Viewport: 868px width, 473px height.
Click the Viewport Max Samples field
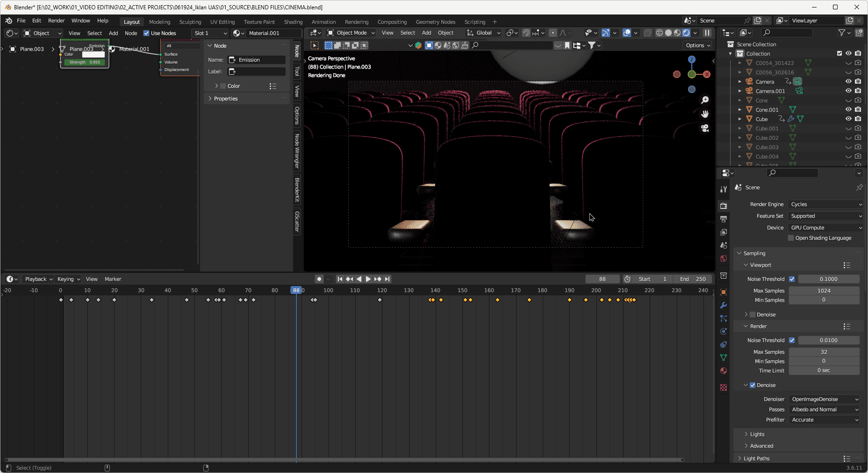(824, 291)
